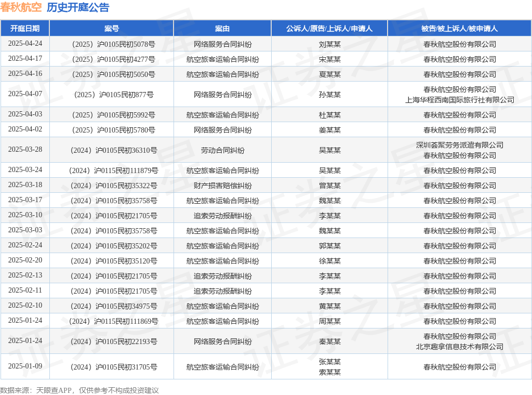
Task: Select case number (2025)沪0105民初5992号
Action: coord(112,115)
